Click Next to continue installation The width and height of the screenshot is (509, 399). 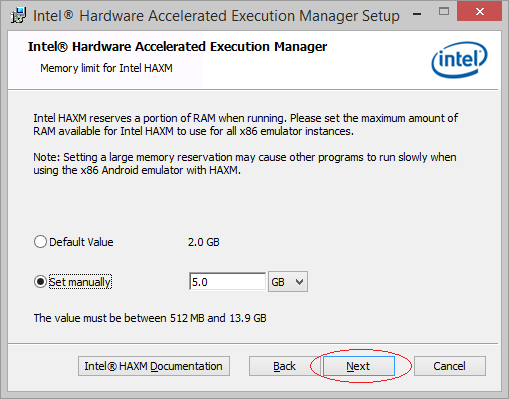[359, 366]
